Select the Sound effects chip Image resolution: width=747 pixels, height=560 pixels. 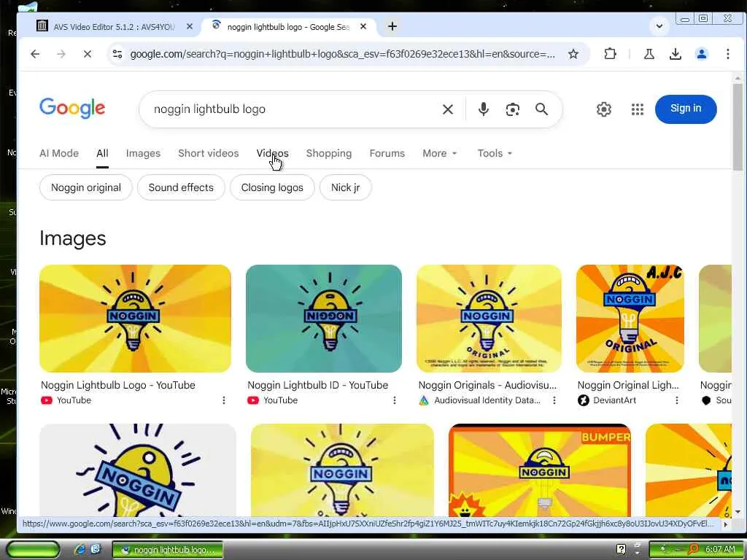(x=181, y=187)
